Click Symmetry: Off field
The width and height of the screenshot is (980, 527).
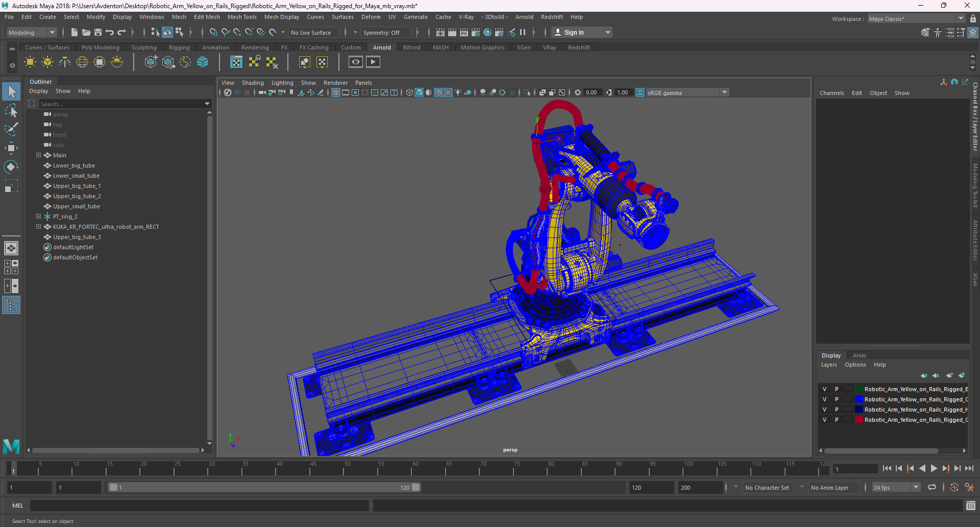click(386, 32)
